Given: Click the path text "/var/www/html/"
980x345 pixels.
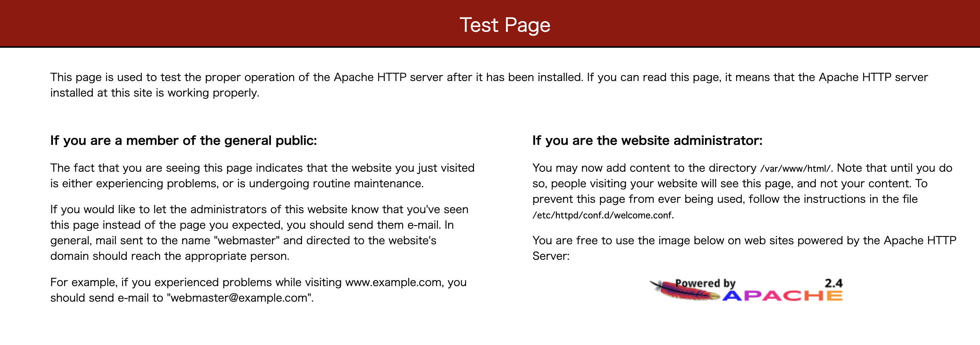Looking at the screenshot, I should tap(795, 168).
